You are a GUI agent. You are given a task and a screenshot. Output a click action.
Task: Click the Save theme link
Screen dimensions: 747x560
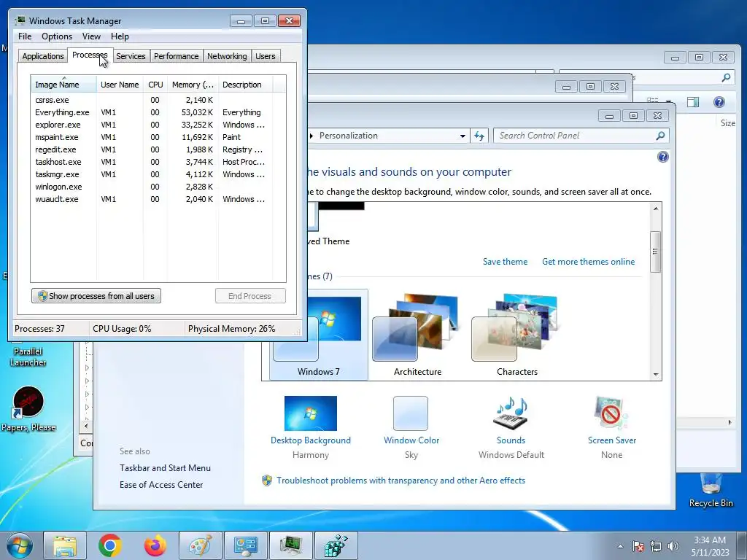coord(505,262)
